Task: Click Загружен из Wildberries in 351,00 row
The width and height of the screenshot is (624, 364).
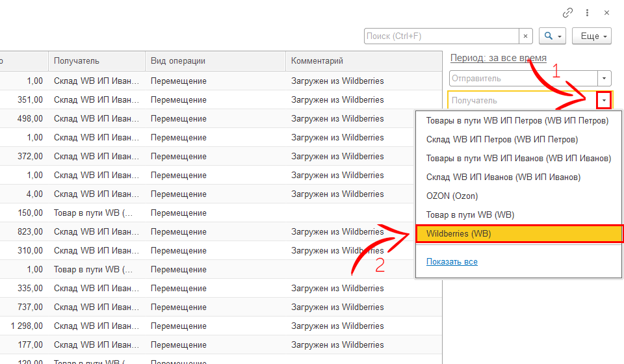Action: (337, 100)
